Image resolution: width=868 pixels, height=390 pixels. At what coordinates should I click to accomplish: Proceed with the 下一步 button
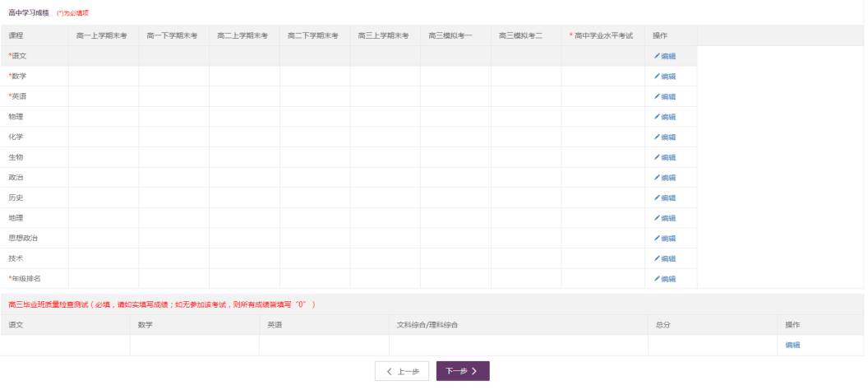coord(463,371)
